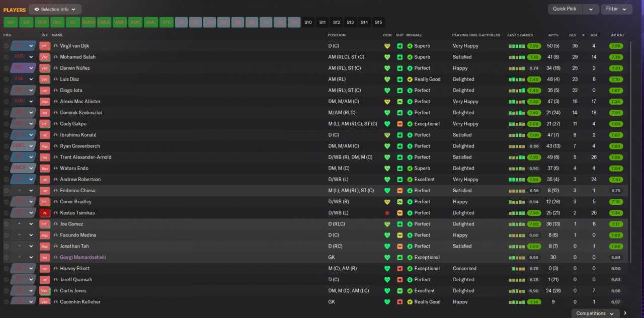Click Caoimhin Kelleher's Really Good morale icon
This screenshot has height=318, width=644.
[x=410, y=302]
